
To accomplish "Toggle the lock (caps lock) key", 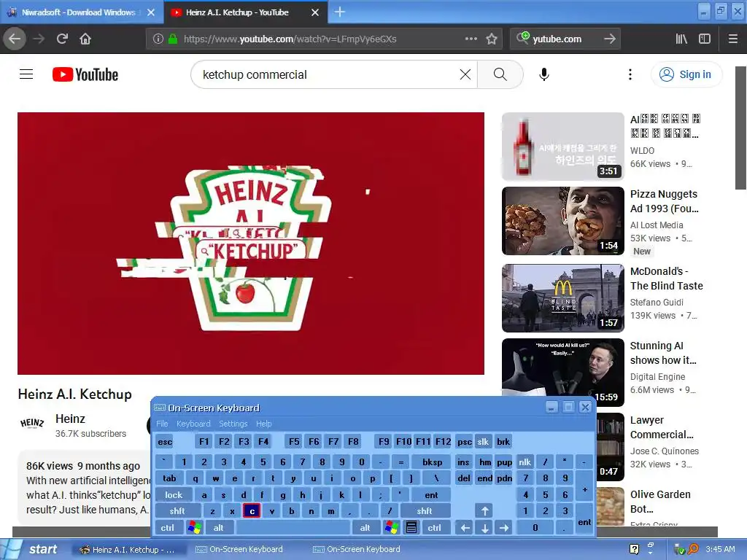I will [x=174, y=495].
